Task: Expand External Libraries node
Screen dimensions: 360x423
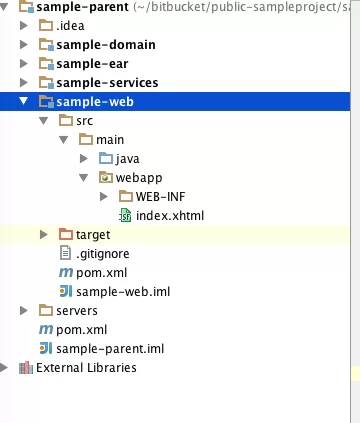Action: pyautogui.click(x=4, y=368)
